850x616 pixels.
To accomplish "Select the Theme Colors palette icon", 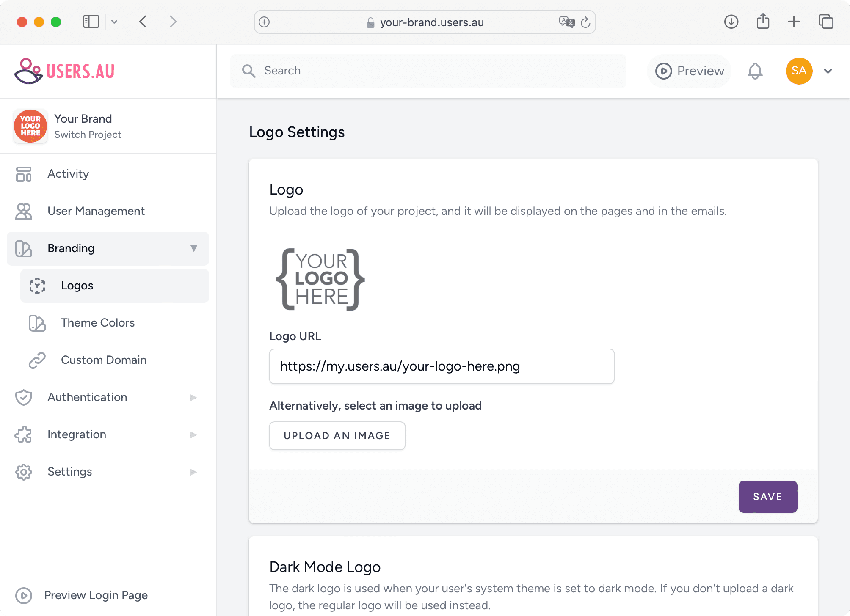I will tap(37, 323).
